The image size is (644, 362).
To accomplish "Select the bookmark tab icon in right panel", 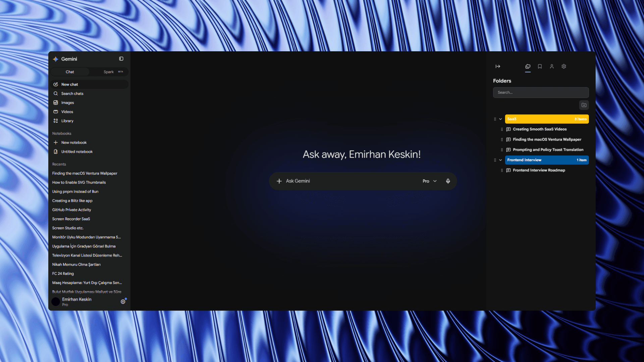I will [540, 66].
